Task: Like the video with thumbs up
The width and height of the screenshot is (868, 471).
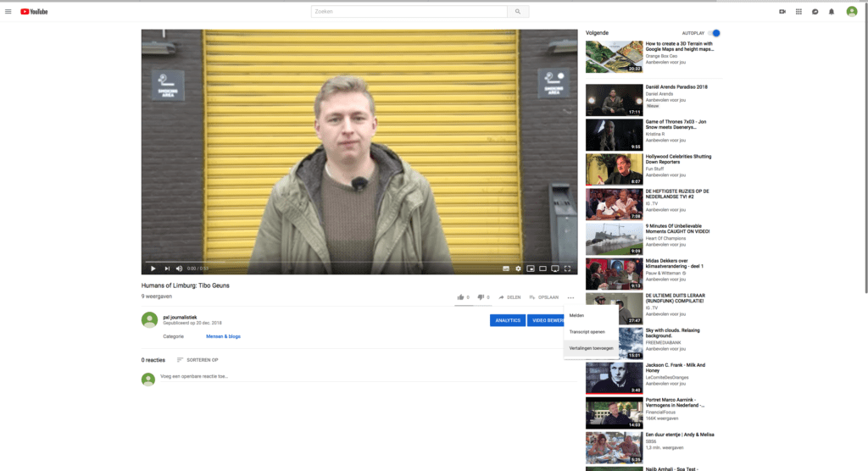Action: click(x=461, y=297)
